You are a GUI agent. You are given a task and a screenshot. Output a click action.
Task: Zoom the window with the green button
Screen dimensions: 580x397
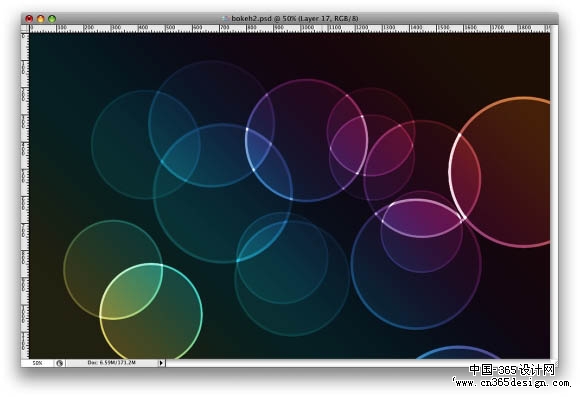point(52,18)
